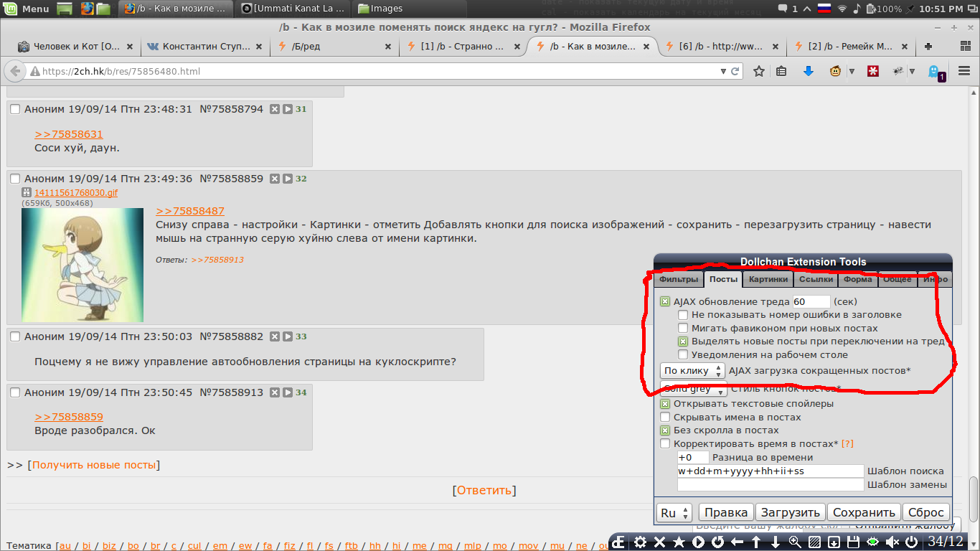The image size is (980, 551).
Task: Click the download-box icon in Dollchan toolbar
Action: pyautogui.click(x=834, y=542)
